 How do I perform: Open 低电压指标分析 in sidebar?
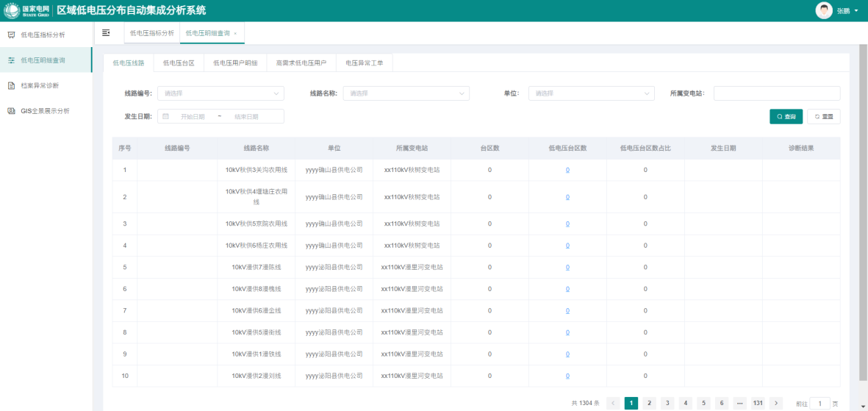46,35
